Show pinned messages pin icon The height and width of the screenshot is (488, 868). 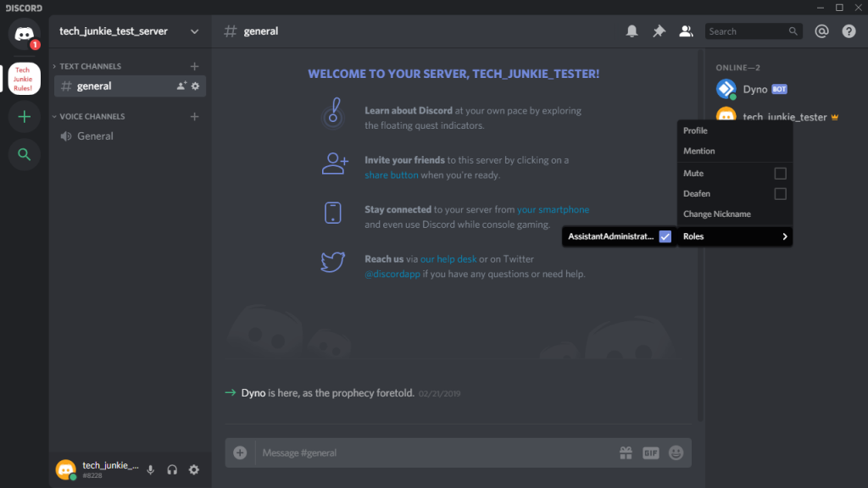(x=659, y=31)
